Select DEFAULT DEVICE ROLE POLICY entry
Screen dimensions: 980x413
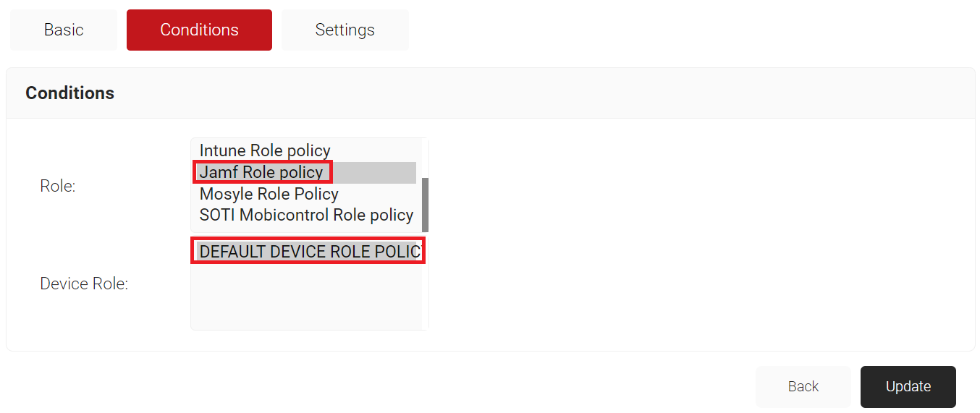point(308,251)
